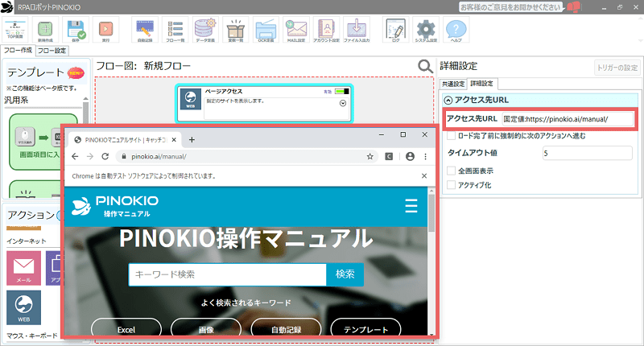Click the 実行 (run) play icon

pyautogui.click(x=105, y=30)
